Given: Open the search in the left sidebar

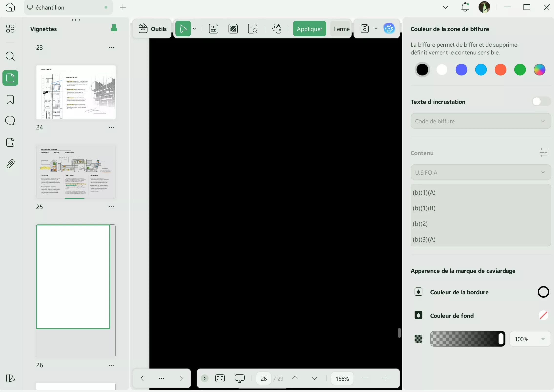Looking at the screenshot, I should [10, 56].
